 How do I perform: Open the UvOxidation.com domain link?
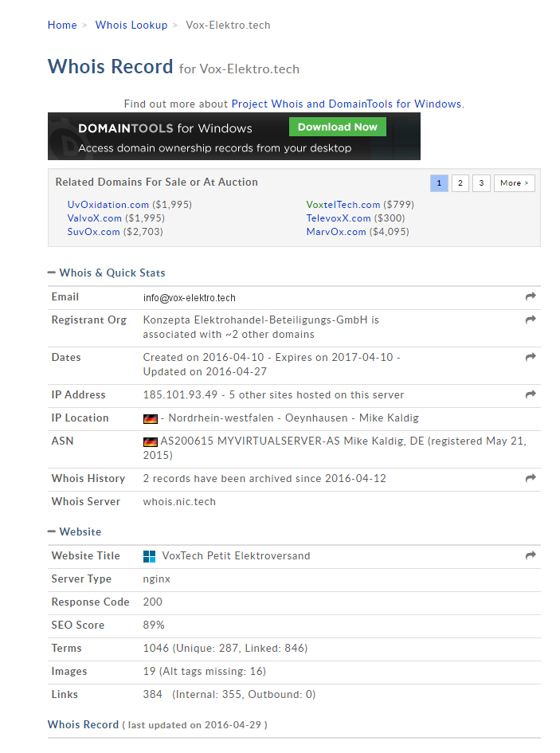point(108,205)
